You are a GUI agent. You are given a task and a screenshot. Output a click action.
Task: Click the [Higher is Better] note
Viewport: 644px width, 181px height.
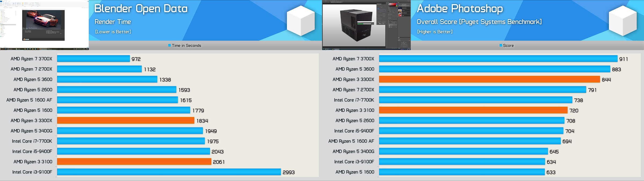pyautogui.click(x=435, y=32)
